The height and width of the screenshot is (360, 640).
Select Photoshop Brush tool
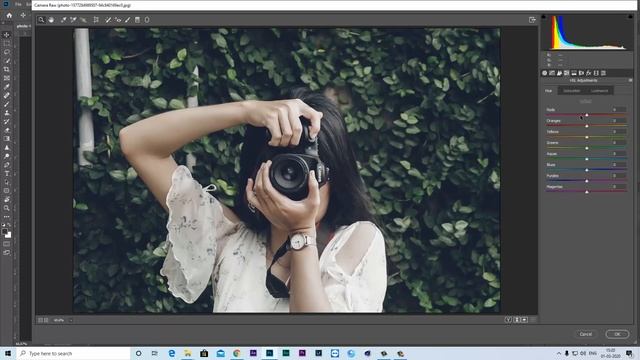[x=7, y=104]
